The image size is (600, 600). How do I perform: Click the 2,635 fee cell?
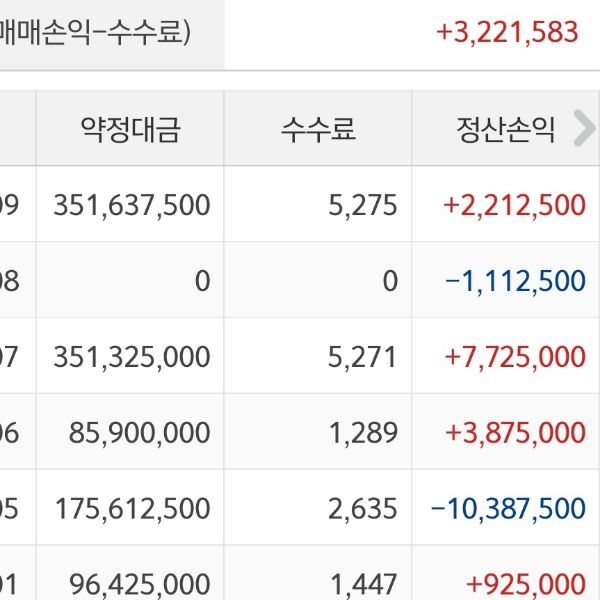coord(362,508)
